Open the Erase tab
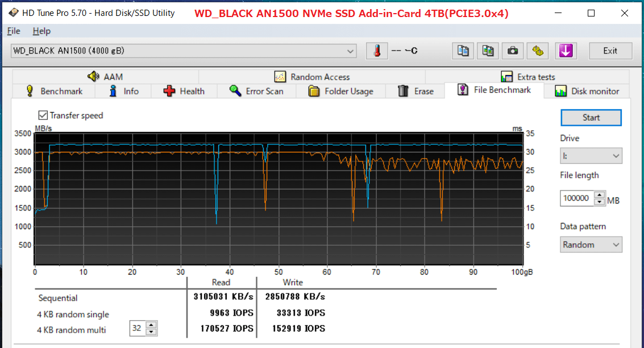 (416, 91)
